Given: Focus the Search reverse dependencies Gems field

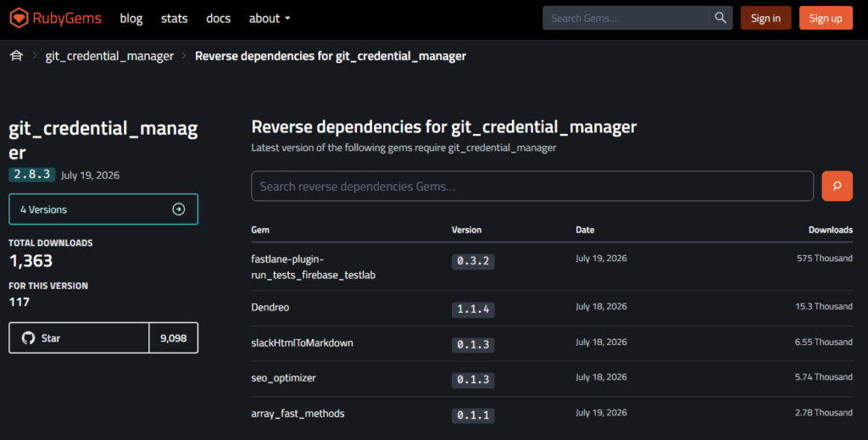Looking at the screenshot, I should (532, 186).
